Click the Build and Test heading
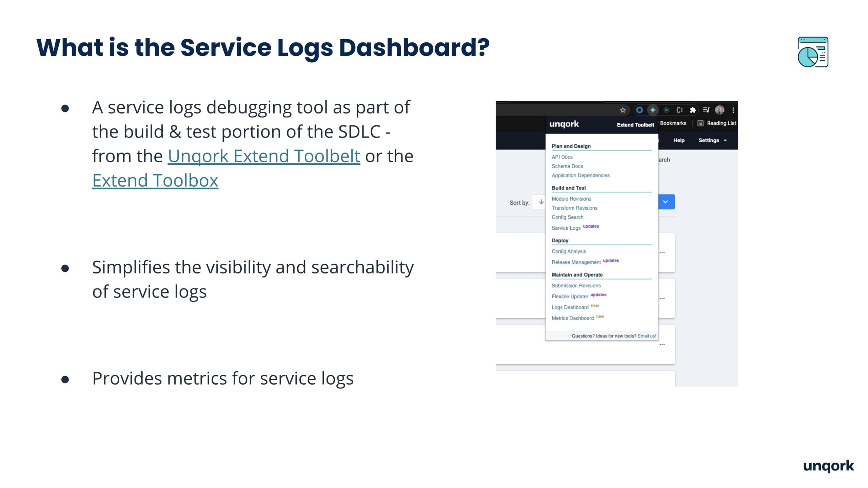The height and width of the screenshot is (488, 868). point(569,188)
